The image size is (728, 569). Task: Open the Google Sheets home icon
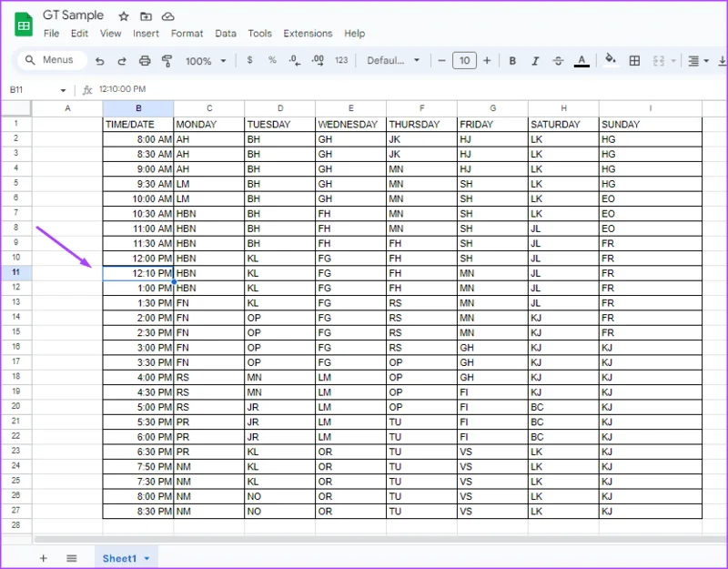pyautogui.click(x=24, y=25)
